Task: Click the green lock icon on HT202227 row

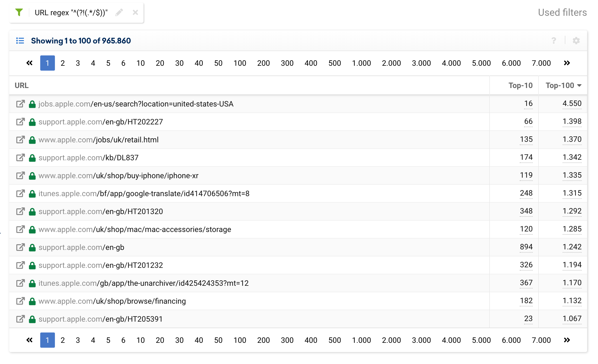Action: (32, 122)
